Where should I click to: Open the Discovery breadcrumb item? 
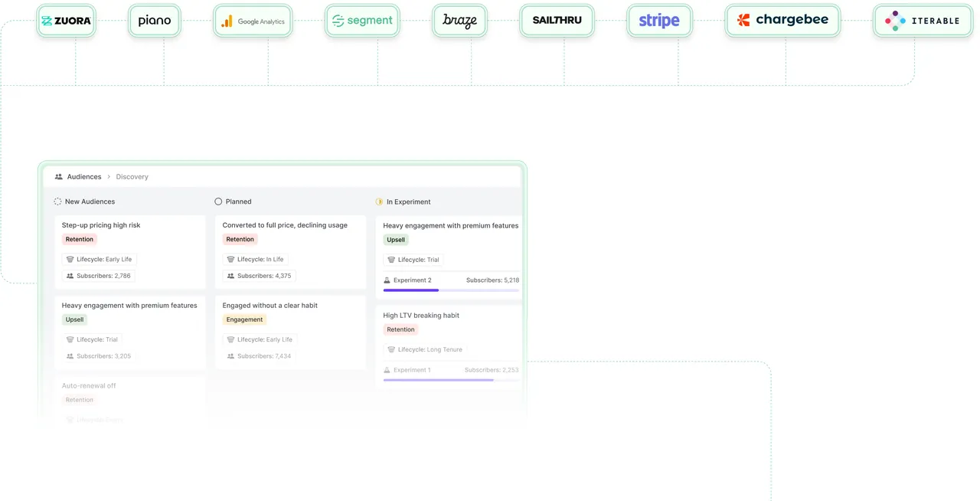pos(132,177)
